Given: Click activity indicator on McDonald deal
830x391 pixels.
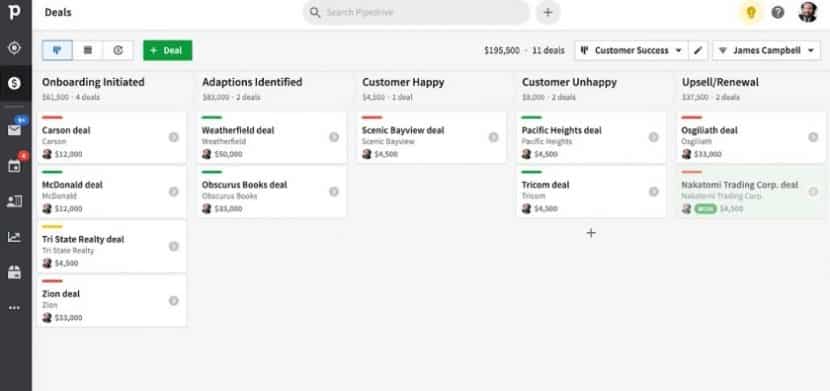Looking at the screenshot, I should [174, 192].
